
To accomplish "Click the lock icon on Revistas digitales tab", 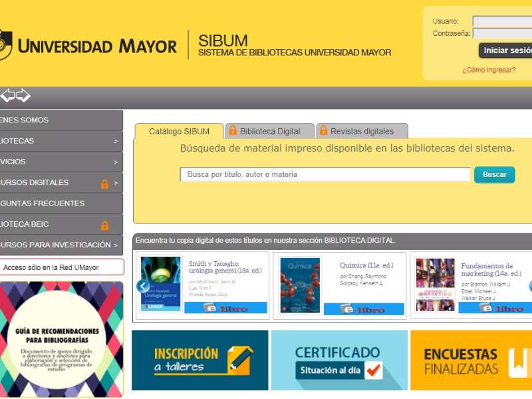I will coord(323,130).
